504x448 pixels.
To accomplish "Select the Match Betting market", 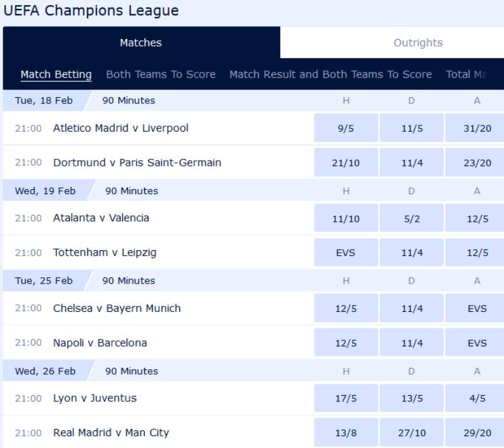I will (x=56, y=74).
